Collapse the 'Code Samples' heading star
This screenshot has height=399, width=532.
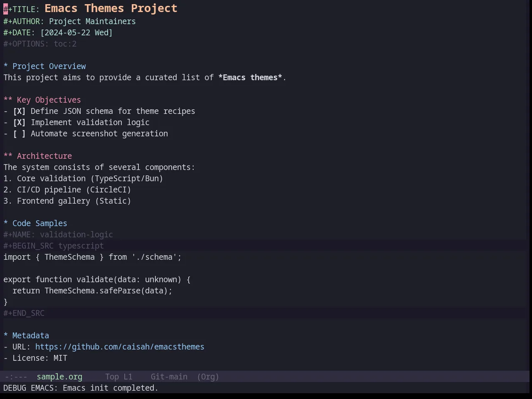tap(6, 223)
